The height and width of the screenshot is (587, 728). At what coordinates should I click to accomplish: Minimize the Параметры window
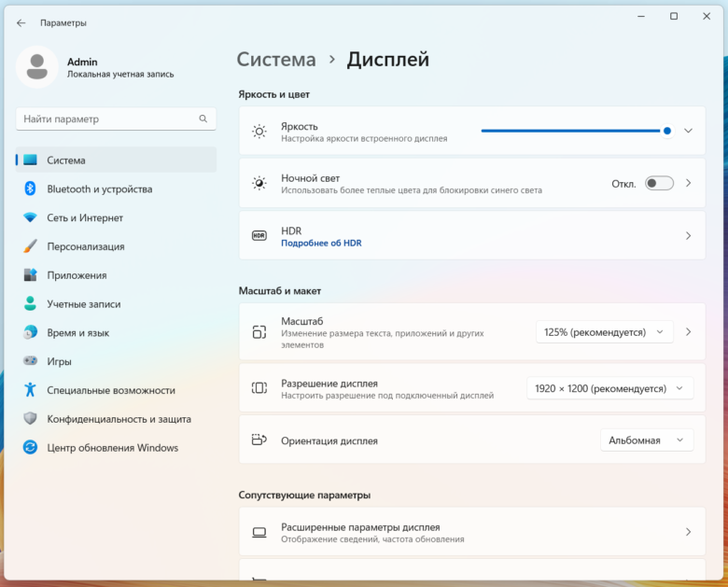(x=641, y=16)
